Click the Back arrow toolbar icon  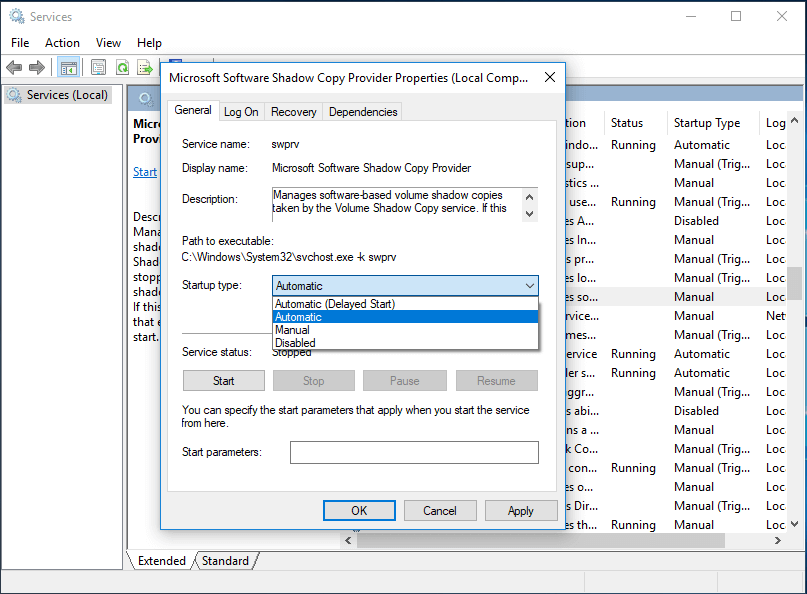click(14, 67)
